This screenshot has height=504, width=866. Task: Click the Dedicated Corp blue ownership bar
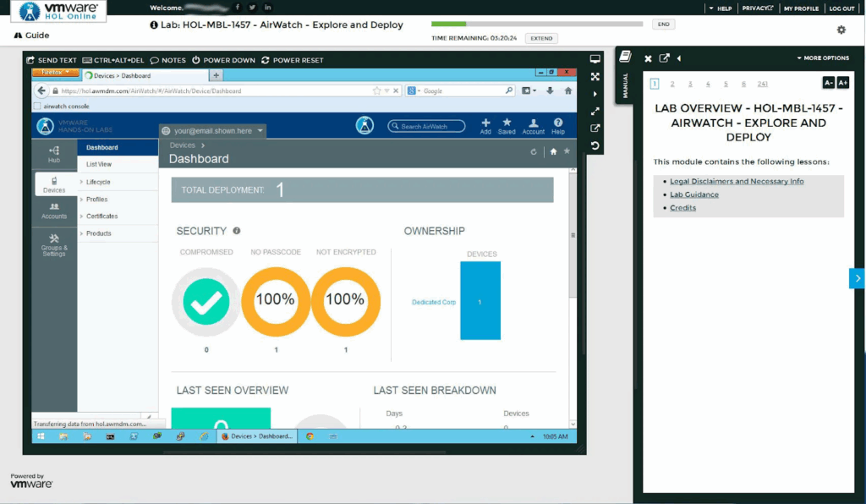coord(480,301)
